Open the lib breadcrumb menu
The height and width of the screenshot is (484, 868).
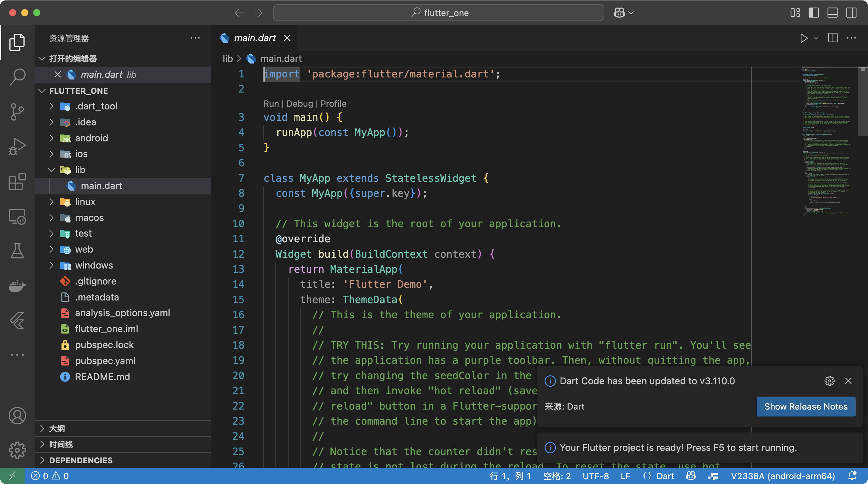pos(228,58)
